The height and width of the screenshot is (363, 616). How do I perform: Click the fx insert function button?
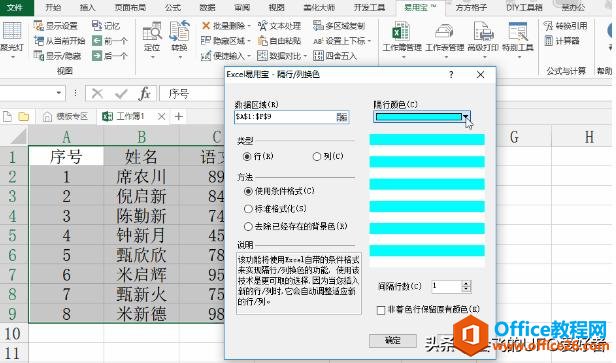144,94
